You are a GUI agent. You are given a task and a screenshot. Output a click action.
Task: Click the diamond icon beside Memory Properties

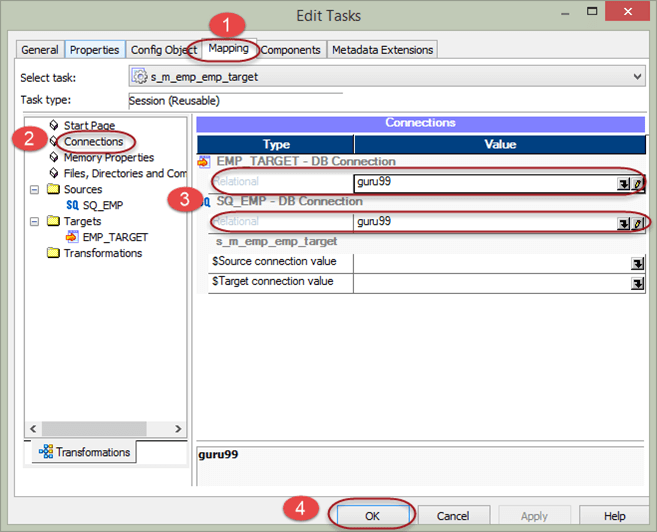[54, 158]
